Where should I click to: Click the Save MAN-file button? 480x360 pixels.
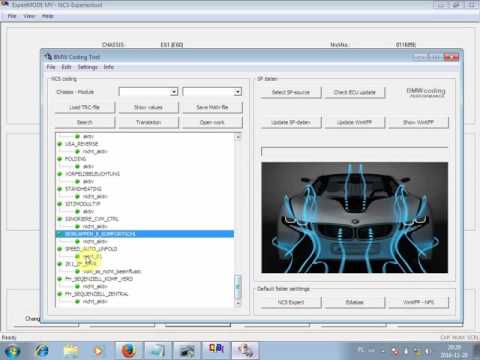(x=212, y=107)
